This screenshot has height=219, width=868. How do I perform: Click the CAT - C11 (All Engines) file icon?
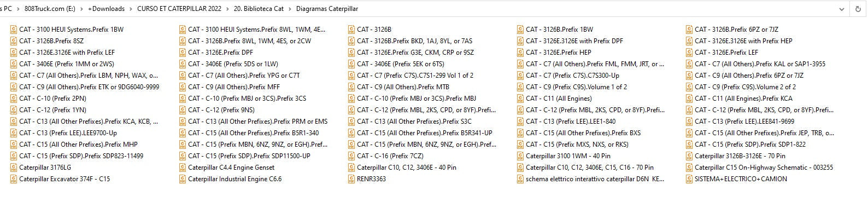coord(520,99)
